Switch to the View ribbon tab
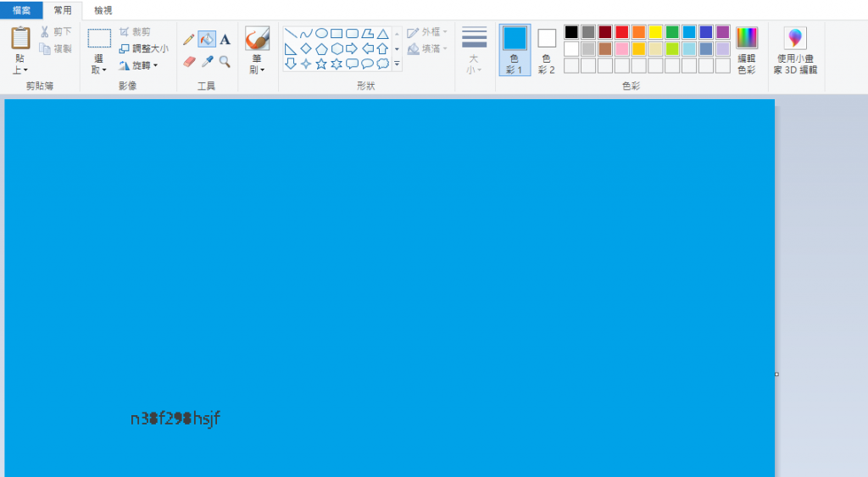Screen dimensions: 868x477 [x=103, y=10]
